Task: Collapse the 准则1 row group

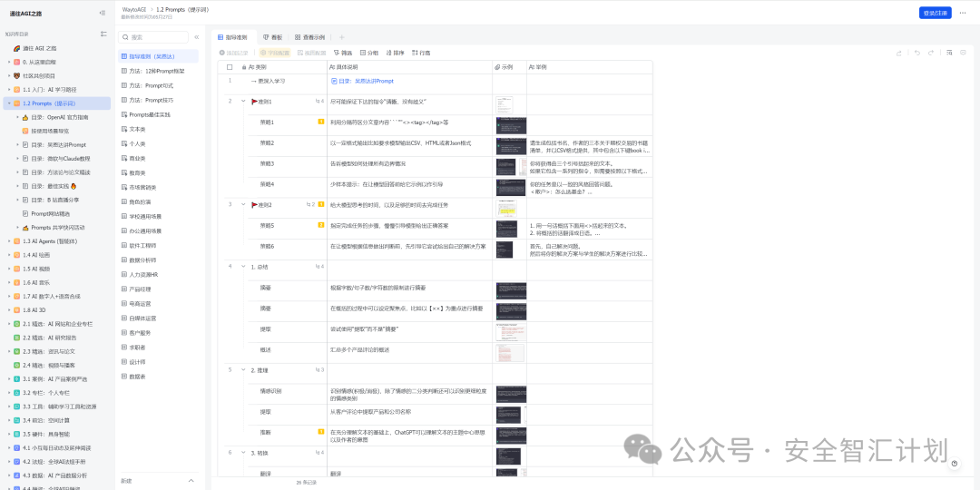Action: pyautogui.click(x=244, y=102)
